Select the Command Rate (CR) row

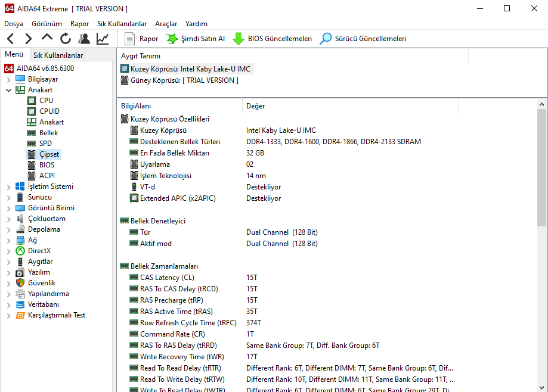(191, 334)
